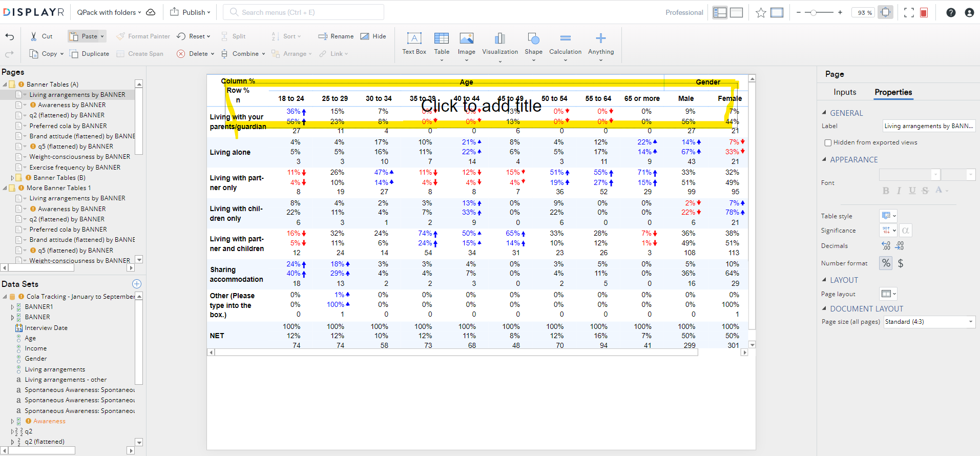The height and width of the screenshot is (456, 980).
Task: Check Hidden from exported views
Action: 828,143
